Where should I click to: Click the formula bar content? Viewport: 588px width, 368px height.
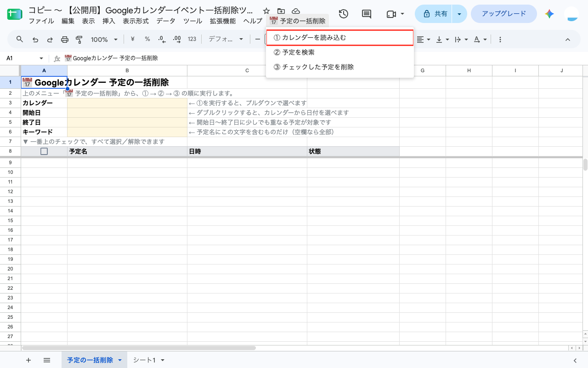coord(111,58)
